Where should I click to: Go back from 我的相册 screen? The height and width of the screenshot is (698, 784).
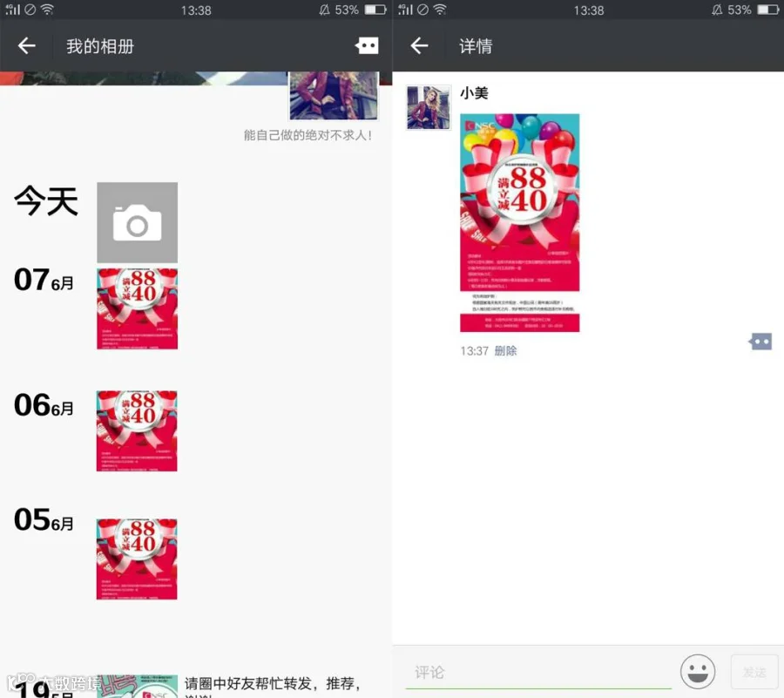click(x=26, y=46)
